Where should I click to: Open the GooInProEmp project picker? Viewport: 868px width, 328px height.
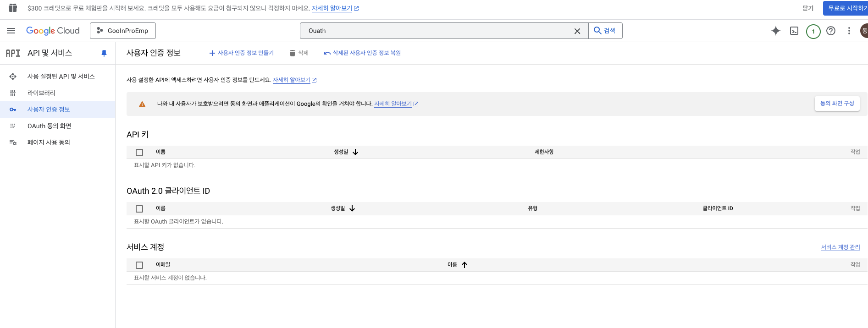[x=123, y=31]
